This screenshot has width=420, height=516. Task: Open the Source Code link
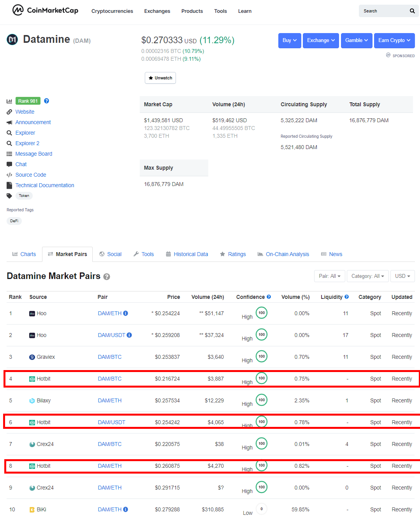[x=31, y=175]
